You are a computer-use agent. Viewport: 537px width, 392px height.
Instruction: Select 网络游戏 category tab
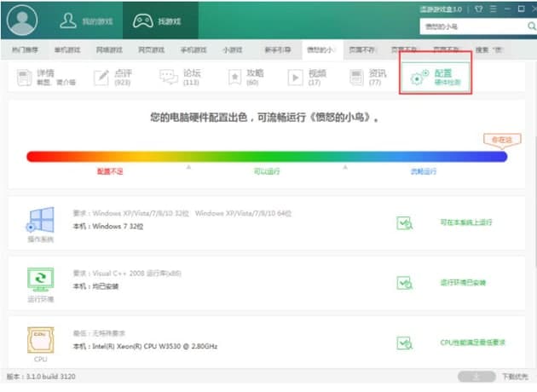coord(109,49)
